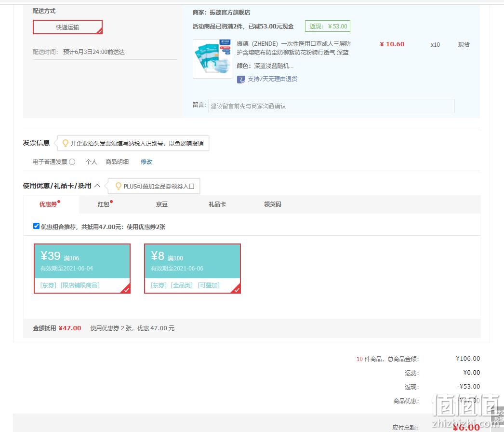Image resolution: width=504 pixels, height=432 pixels.
Task: Click the 使用优惠券 2 张，优惠 47.00 元 summary
Action: pyautogui.click(x=132, y=328)
